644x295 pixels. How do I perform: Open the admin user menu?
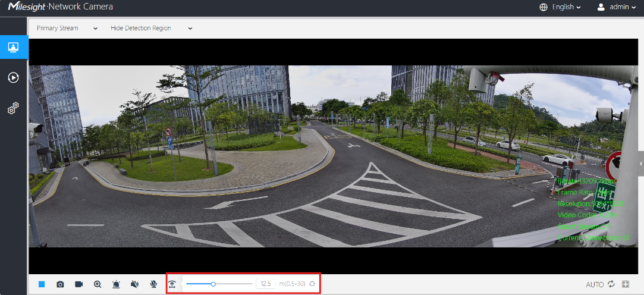click(622, 7)
